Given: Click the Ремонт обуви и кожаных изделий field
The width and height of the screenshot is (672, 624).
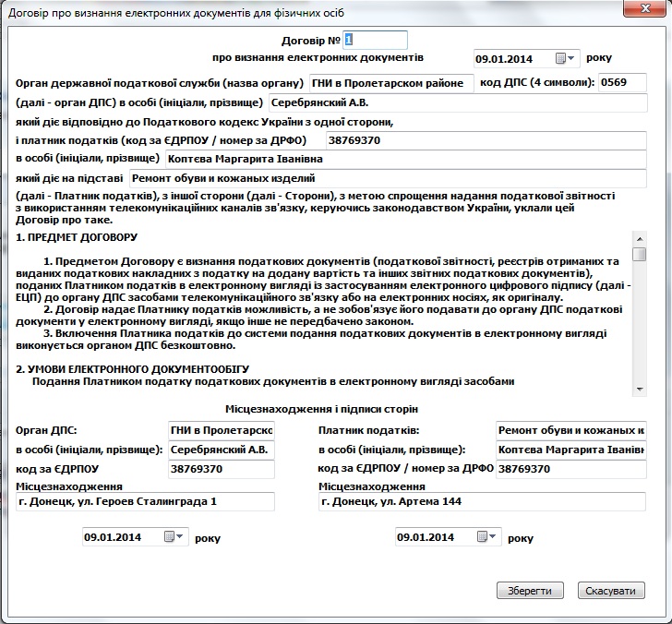Looking at the screenshot, I should pyautogui.click(x=387, y=178).
